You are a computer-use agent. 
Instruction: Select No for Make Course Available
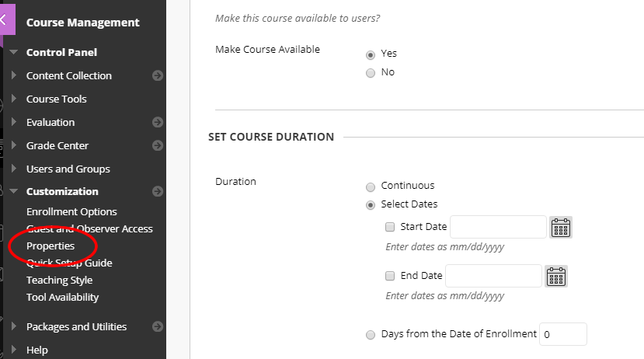371,73
